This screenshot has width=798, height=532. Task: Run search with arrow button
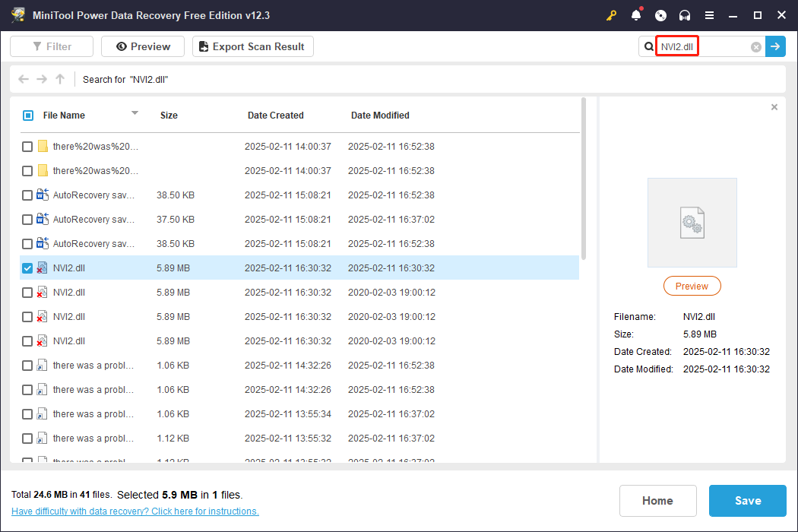tap(775, 47)
